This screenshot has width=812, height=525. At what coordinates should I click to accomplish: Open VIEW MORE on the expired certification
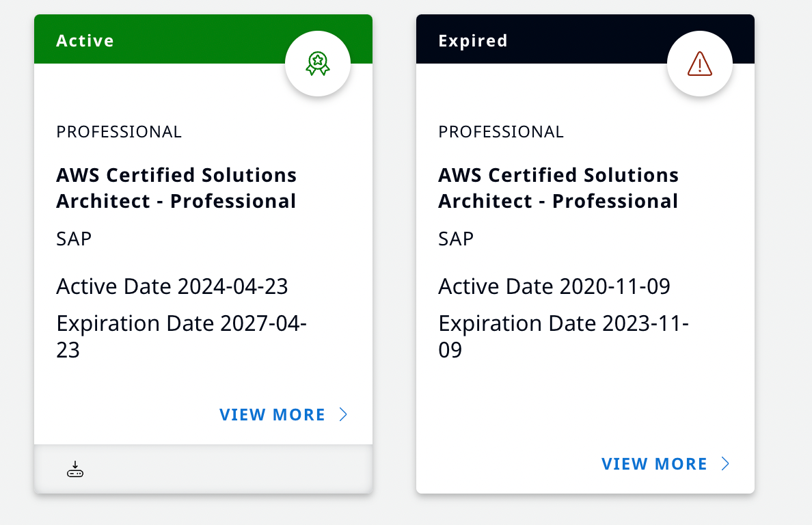654,464
